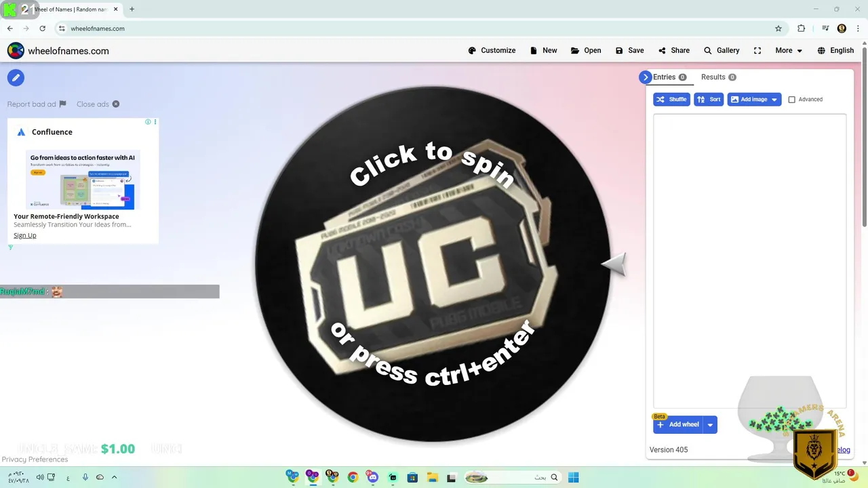The height and width of the screenshot is (488, 868).
Task: Bookmark this page with star
Action: pos(778,28)
